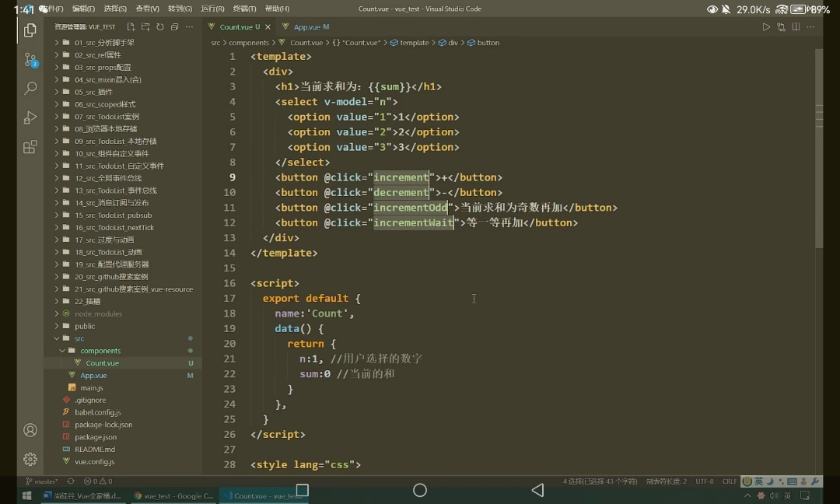Open the 转到(G) Go menu
Image resolution: width=840 pixels, height=504 pixels.
(180, 9)
